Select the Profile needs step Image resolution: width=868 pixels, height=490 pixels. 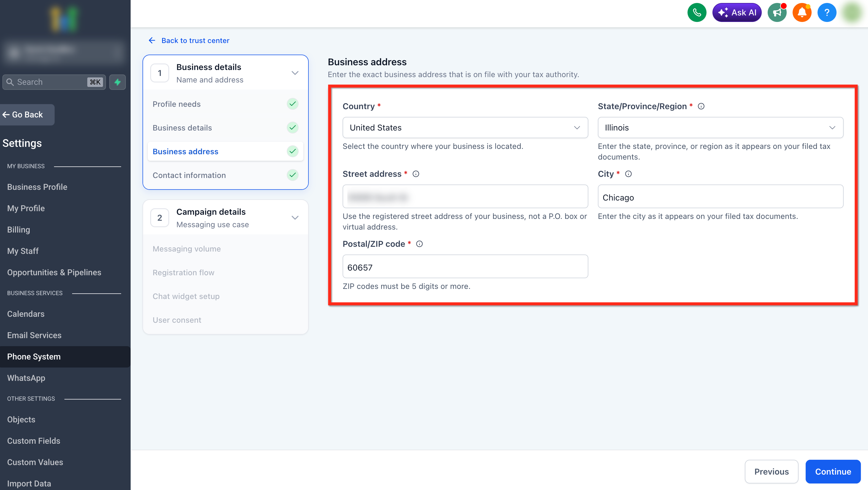[225, 104]
